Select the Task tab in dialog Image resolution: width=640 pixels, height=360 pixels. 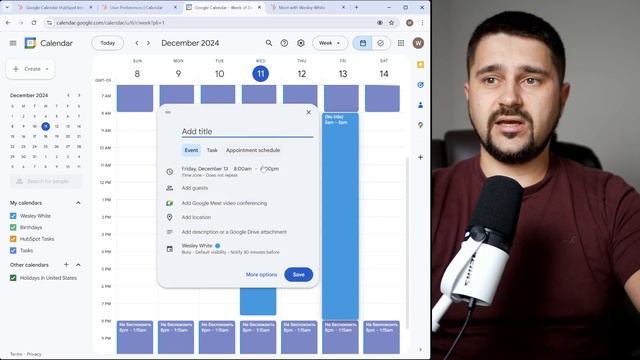[212, 150]
